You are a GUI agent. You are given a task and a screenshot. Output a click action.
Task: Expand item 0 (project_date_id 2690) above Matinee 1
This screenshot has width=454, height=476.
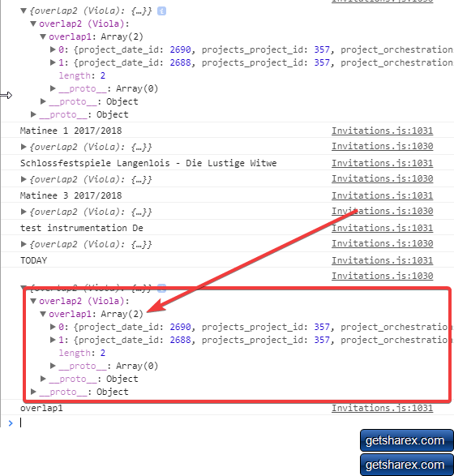53,49
